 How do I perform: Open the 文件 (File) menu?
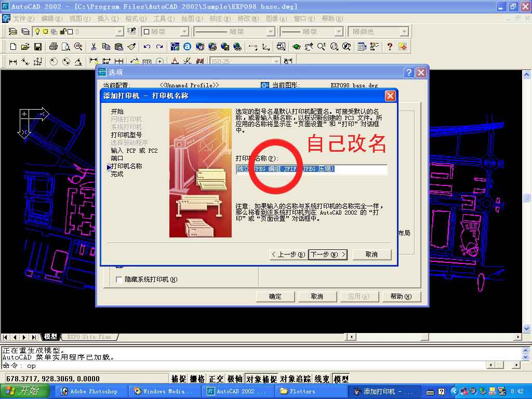pos(24,18)
